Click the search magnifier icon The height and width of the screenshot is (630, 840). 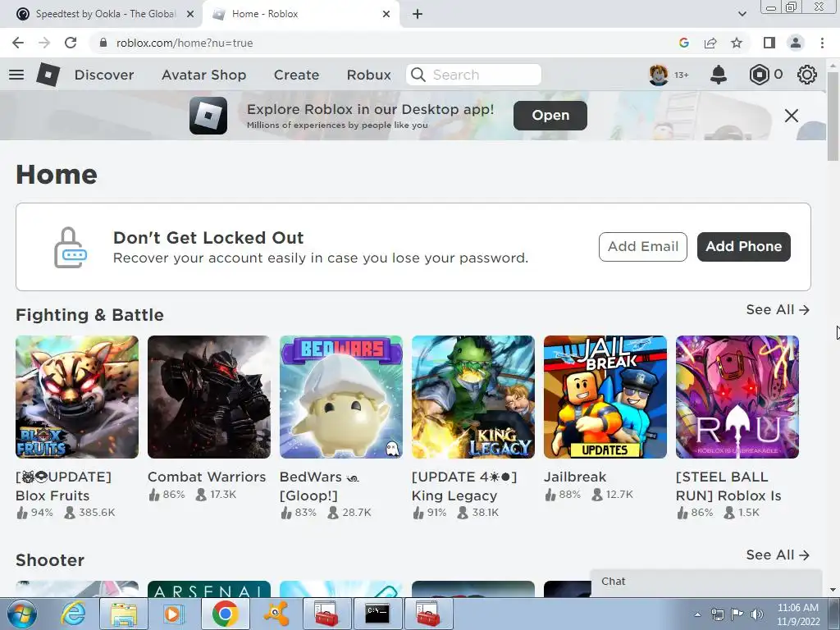click(x=418, y=75)
